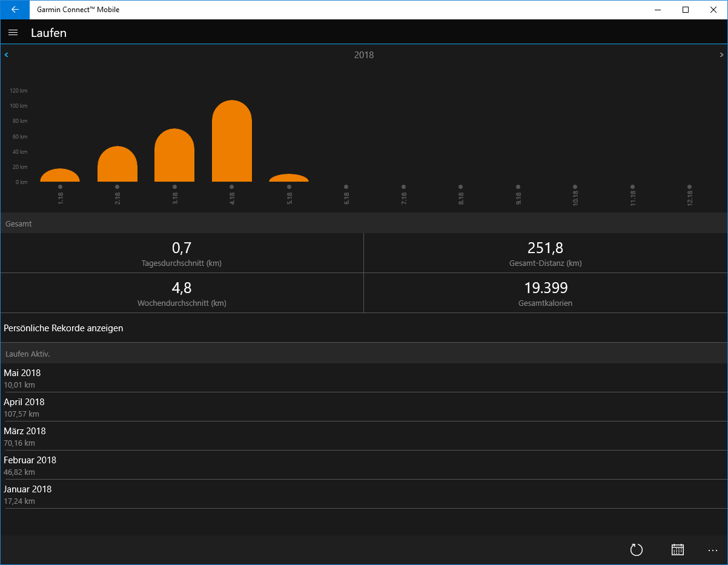This screenshot has width=728, height=565.
Task: Open the calendar icon in bottom bar
Action: 678,550
